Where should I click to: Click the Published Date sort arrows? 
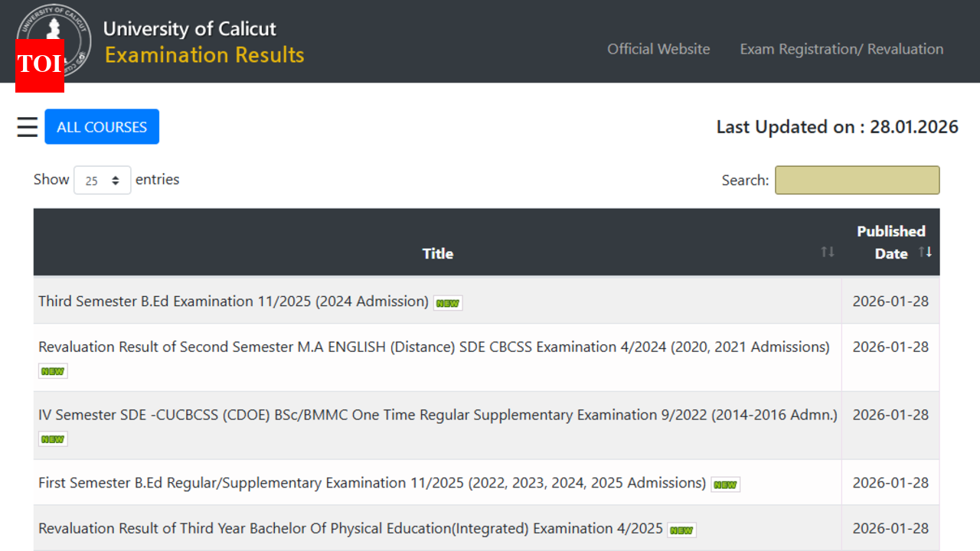coord(925,250)
